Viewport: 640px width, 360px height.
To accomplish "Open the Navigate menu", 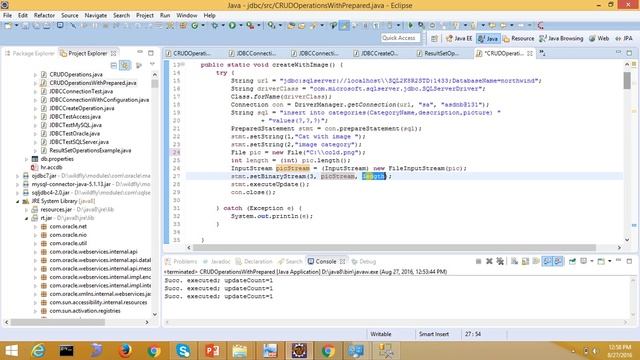I will [96, 15].
